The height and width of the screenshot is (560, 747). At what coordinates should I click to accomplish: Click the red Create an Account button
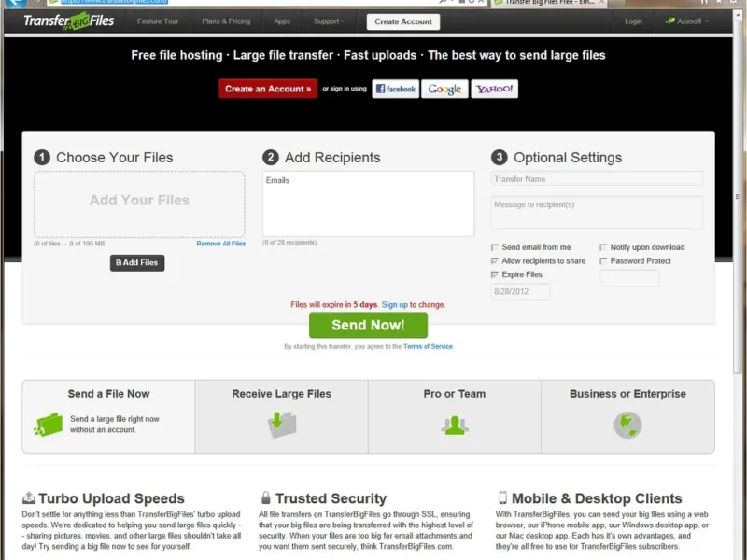point(268,89)
